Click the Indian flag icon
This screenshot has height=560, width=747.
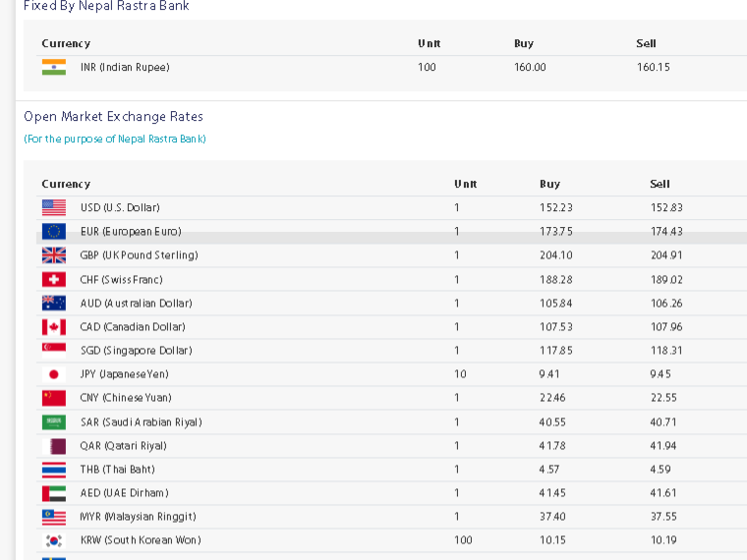point(54,67)
